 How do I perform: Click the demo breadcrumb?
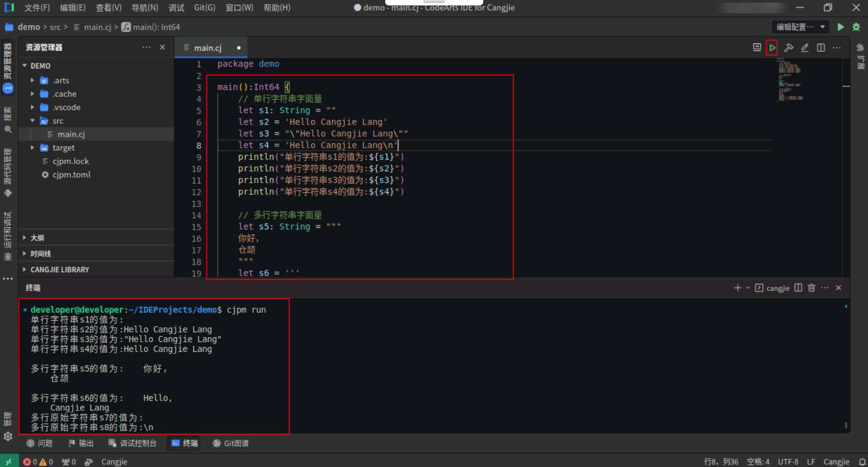tap(29, 27)
